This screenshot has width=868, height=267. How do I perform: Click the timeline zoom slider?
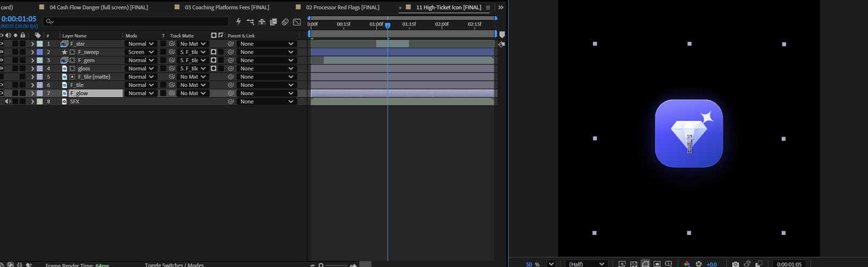[x=334, y=265]
